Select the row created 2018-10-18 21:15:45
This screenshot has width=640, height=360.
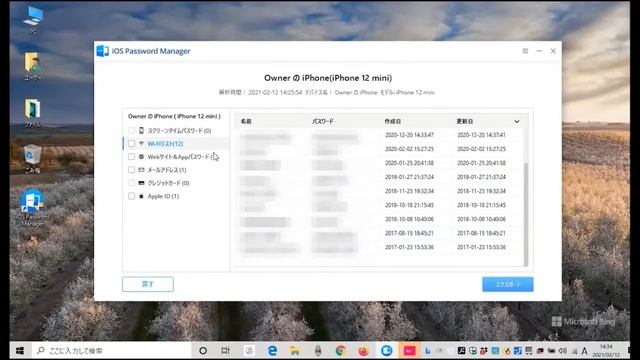(x=379, y=205)
